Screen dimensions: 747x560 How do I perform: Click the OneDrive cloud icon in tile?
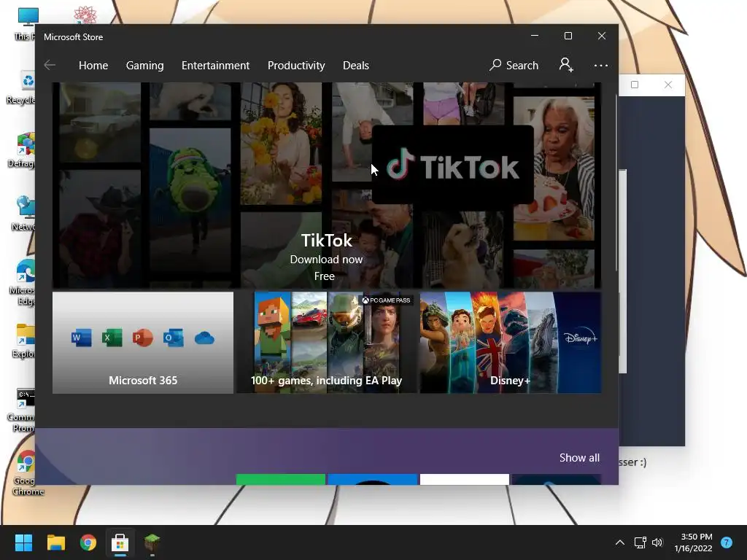point(204,338)
